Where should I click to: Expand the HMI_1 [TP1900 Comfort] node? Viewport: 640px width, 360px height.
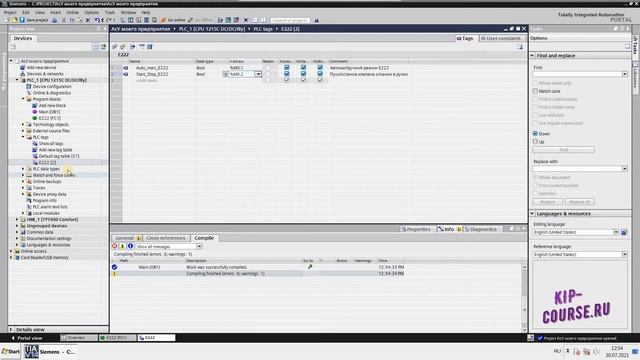tap(17, 219)
